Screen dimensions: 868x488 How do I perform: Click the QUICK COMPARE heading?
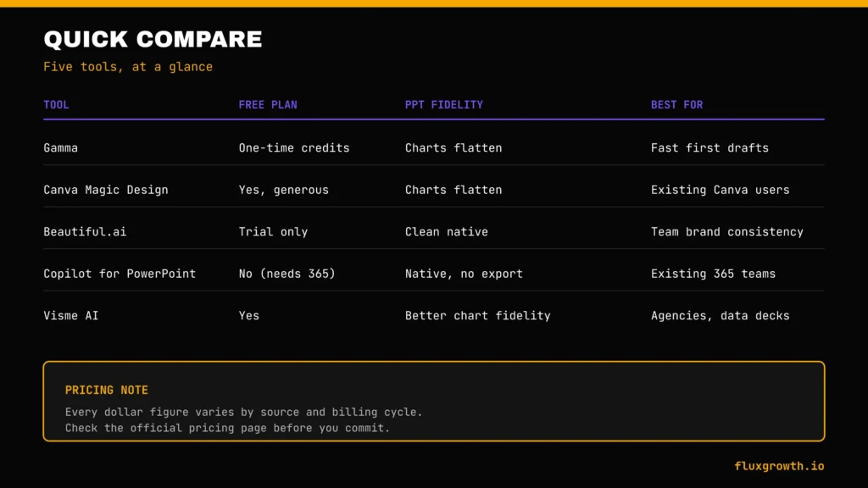pyautogui.click(x=153, y=39)
